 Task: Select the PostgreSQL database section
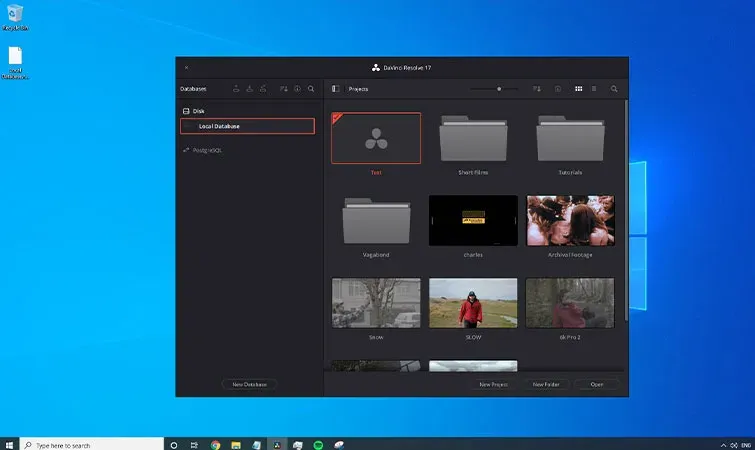202,150
